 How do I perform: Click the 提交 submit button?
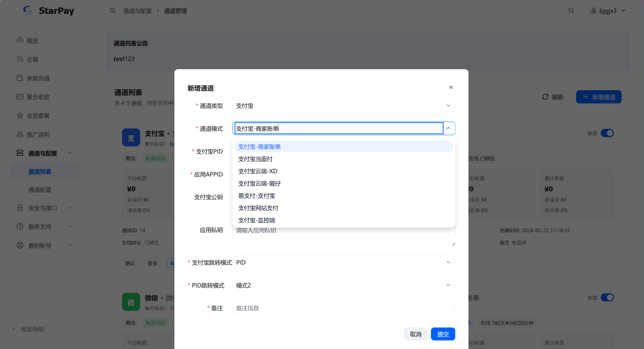tap(443, 334)
